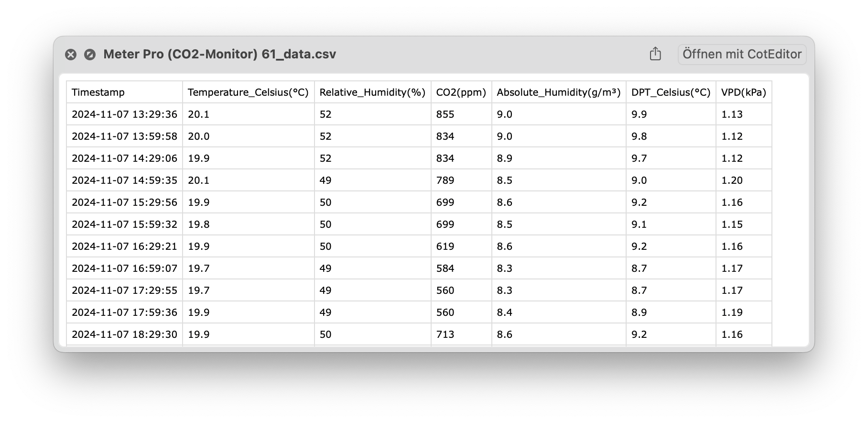Select the Relative_Humidity(%) header cell
The image size is (868, 423).
tap(373, 92)
